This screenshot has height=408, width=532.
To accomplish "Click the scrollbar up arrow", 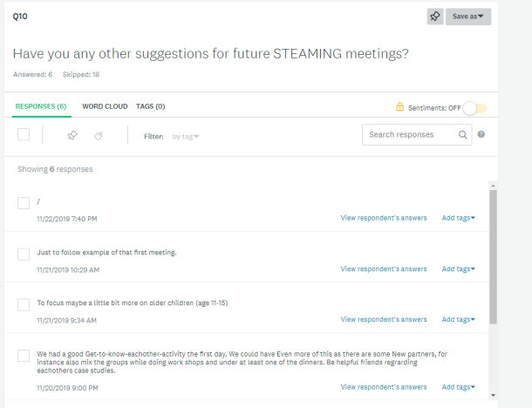I will click(x=494, y=186).
